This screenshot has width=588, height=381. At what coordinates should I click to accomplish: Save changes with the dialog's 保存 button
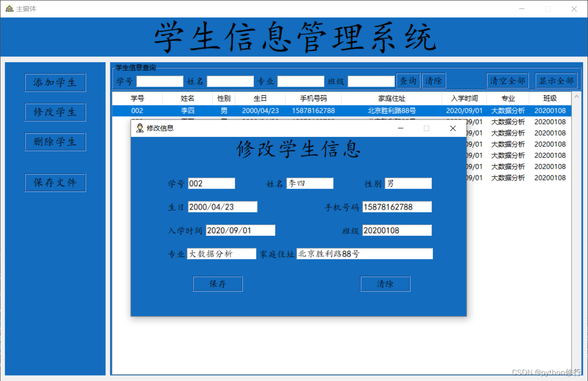pyautogui.click(x=218, y=284)
